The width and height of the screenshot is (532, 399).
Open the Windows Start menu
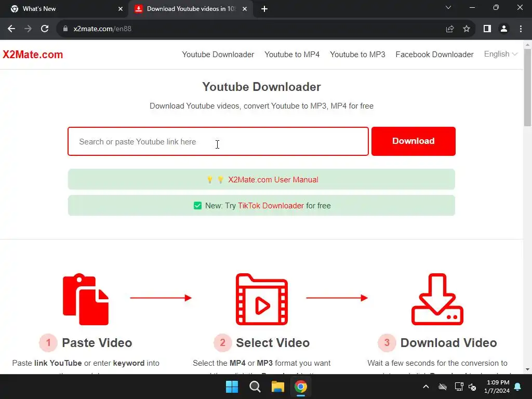pyautogui.click(x=232, y=387)
